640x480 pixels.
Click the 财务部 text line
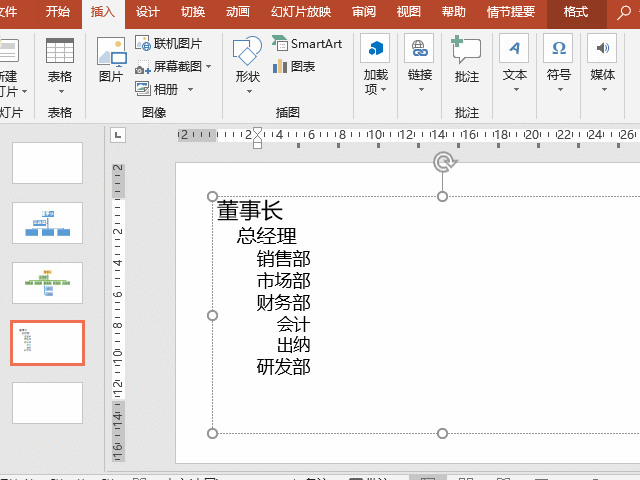coord(284,303)
